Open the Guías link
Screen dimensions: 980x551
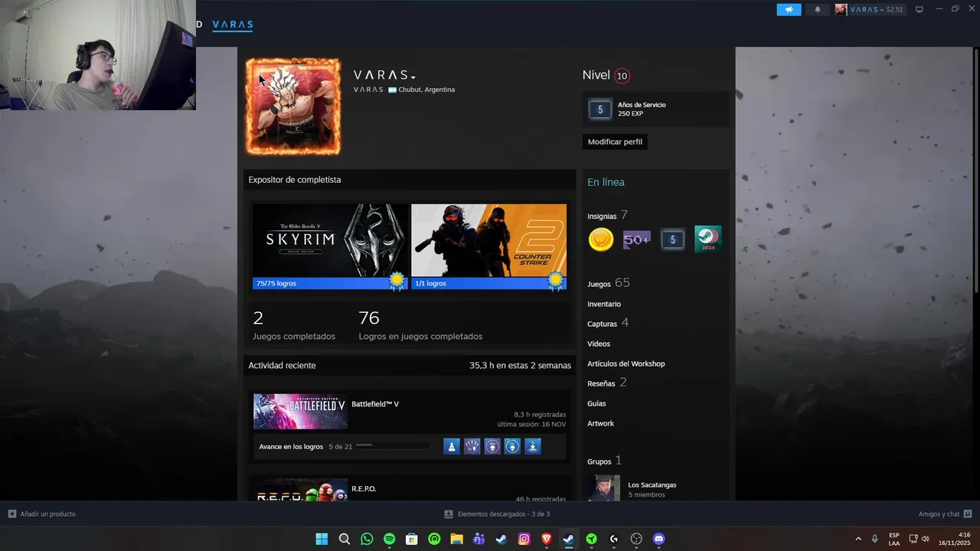coord(596,403)
